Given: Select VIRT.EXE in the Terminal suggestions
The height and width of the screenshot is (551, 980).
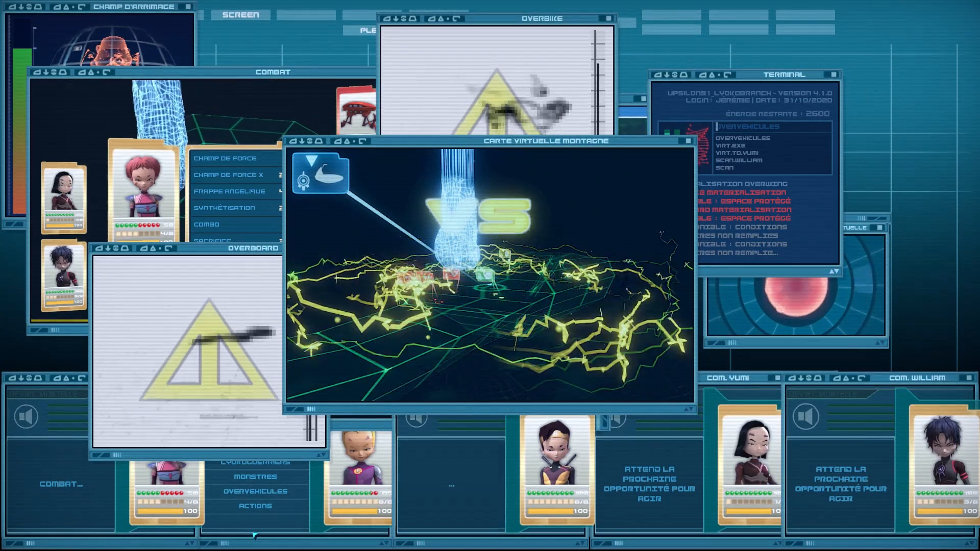Looking at the screenshot, I should click(x=730, y=145).
